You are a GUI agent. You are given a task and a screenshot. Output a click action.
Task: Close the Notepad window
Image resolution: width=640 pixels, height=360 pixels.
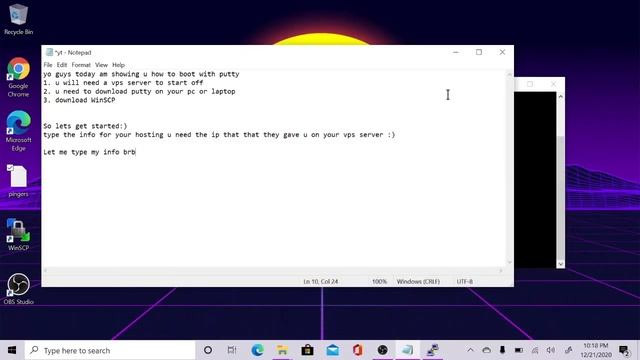[502, 52]
